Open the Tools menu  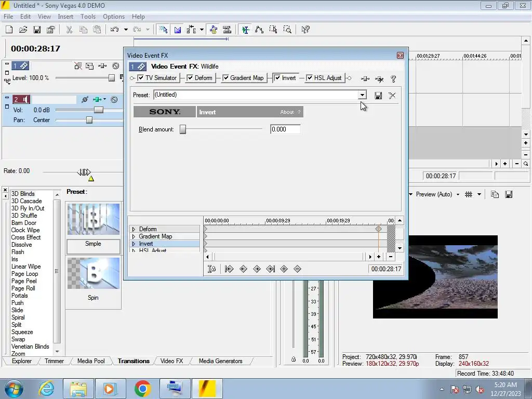click(x=88, y=17)
